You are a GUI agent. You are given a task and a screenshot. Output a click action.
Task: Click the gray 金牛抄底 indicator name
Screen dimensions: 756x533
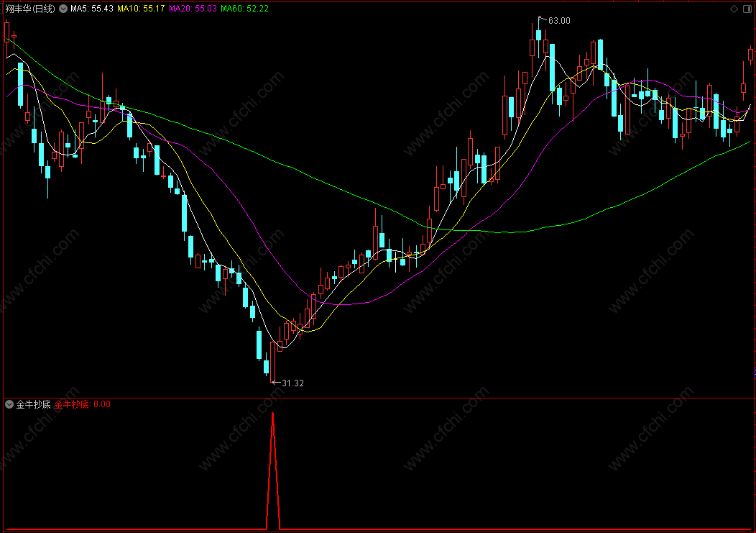coord(33,404)
